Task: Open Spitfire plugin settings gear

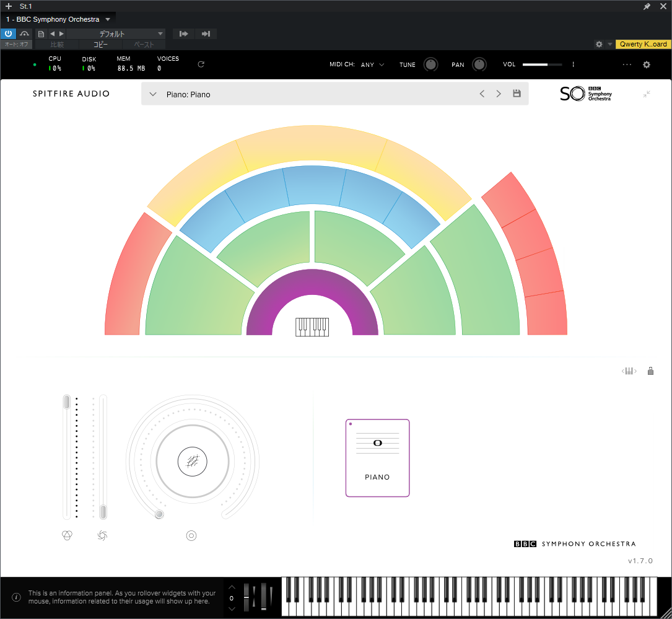Action: point(647,64)
